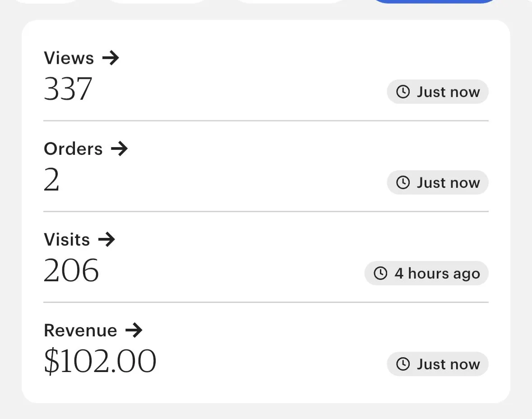The height and width of the screenshot is (419, 532).
Task: Select the 2 orders count
Action: (x=51, y=180)
